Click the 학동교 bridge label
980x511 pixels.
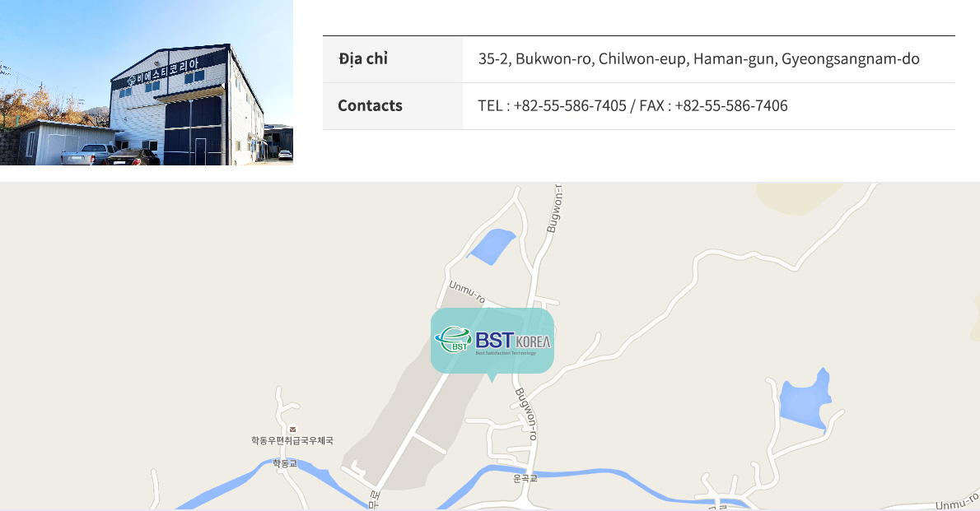tap(285, 463)
